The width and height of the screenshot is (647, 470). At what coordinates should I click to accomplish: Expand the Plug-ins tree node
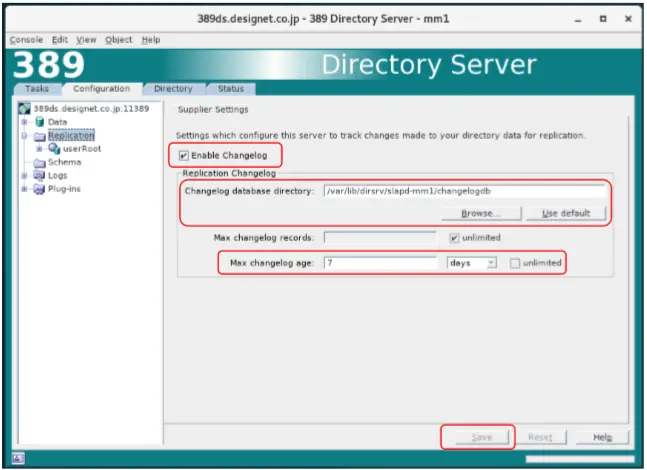pos(24,188)
